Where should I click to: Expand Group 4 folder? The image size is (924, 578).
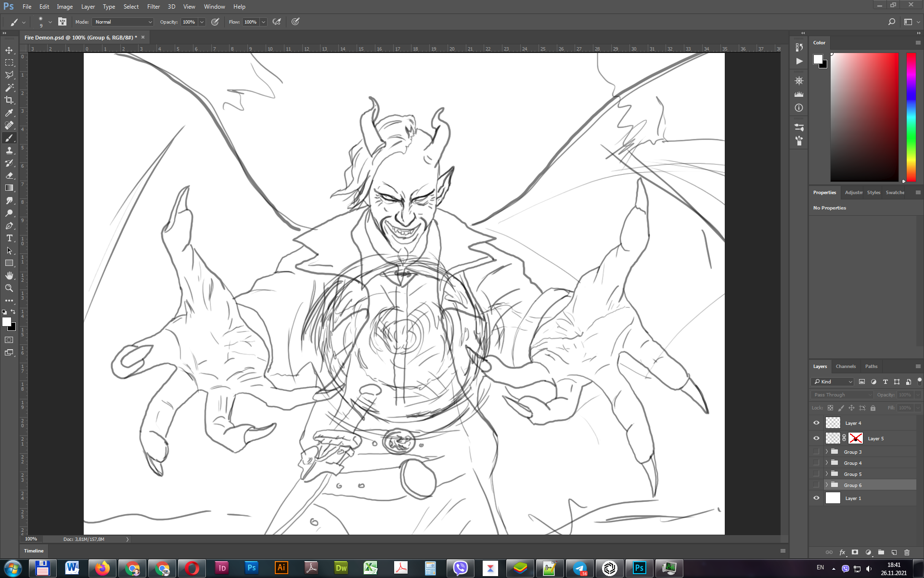tap(827, 463)
